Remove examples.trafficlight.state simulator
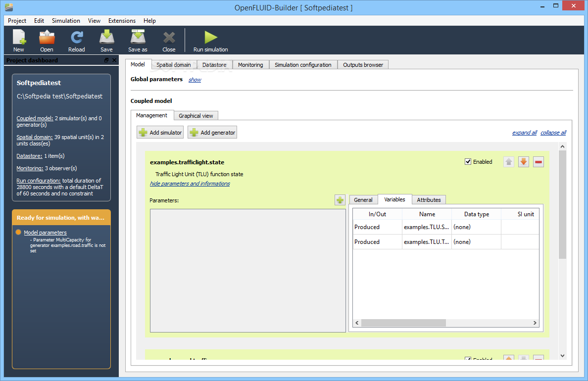The image size is (588, 381). click(539, 162)
